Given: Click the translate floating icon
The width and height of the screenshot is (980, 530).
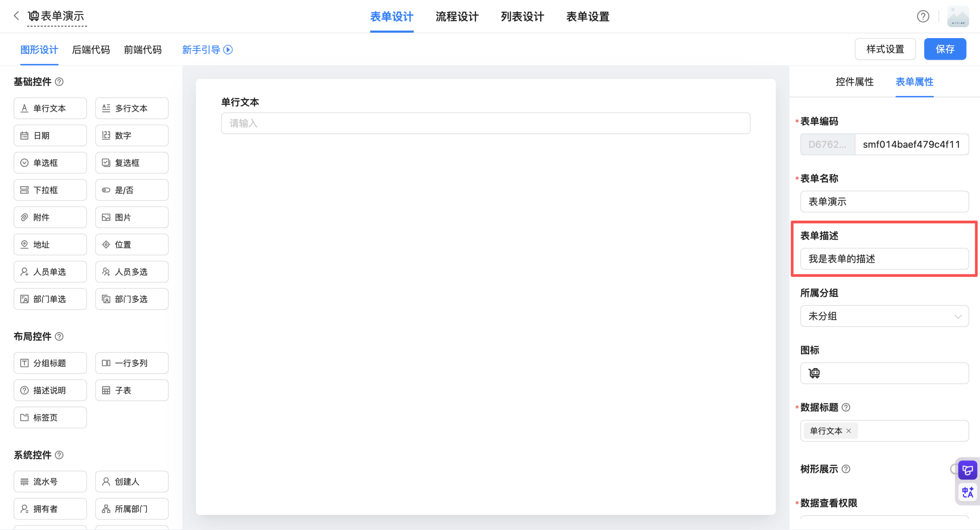Looking at the screenshot, I should 967,492.
